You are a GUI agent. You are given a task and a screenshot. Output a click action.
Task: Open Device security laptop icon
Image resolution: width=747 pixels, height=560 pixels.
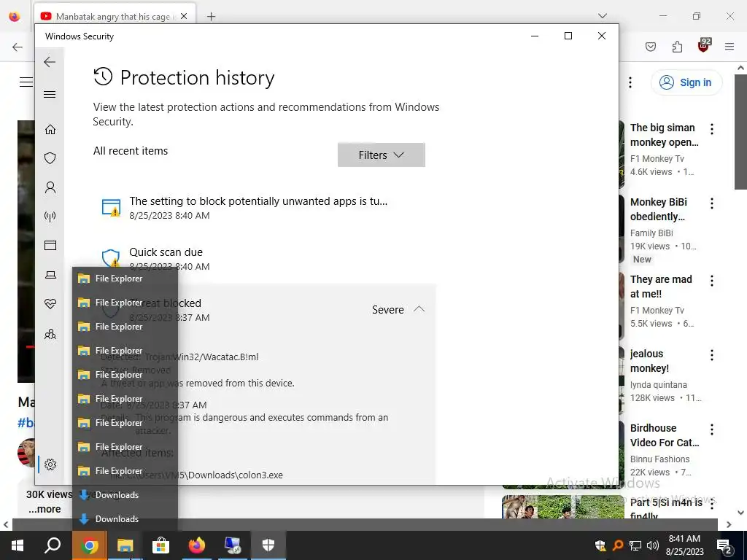50,275
